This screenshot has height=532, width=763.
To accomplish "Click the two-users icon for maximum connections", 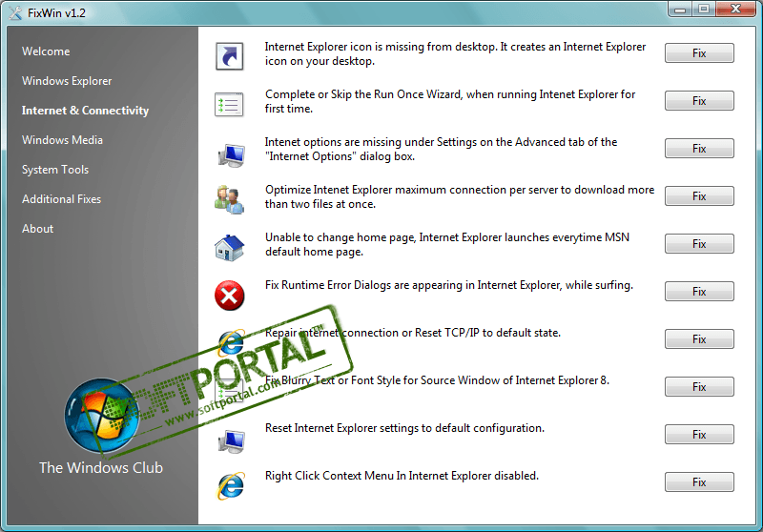I will [229, 199].
